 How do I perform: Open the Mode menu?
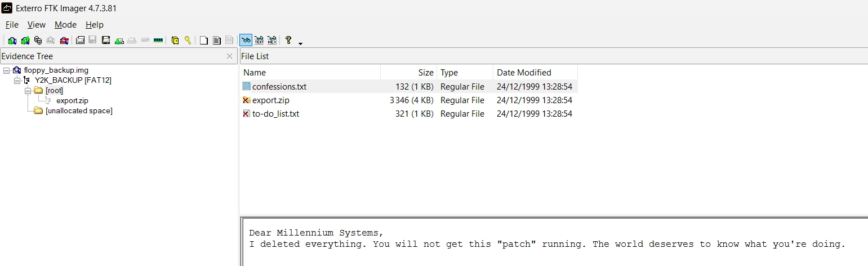pyautogui.click(x=65, y=25)
